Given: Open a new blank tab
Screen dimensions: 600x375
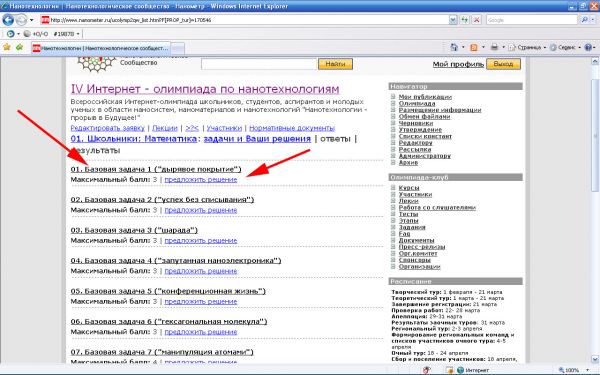Looking at the screenshot, I should pos(177,48).
